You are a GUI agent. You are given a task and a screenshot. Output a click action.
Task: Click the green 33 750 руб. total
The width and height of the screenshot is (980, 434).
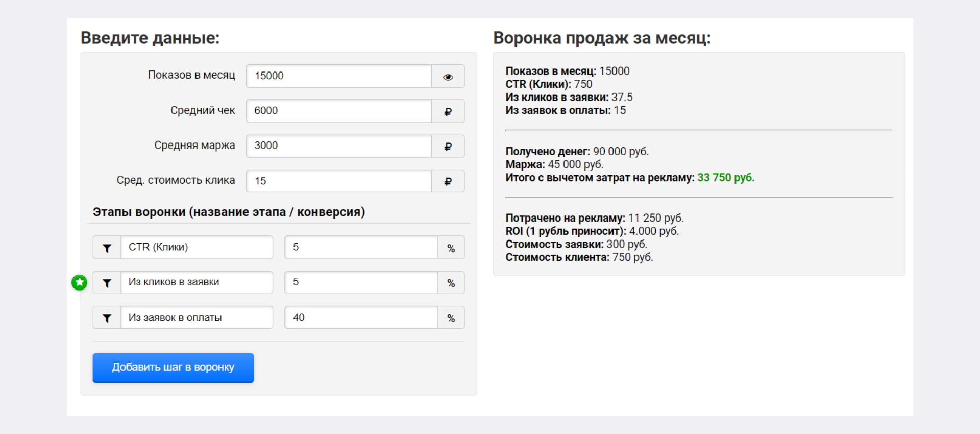726,178
